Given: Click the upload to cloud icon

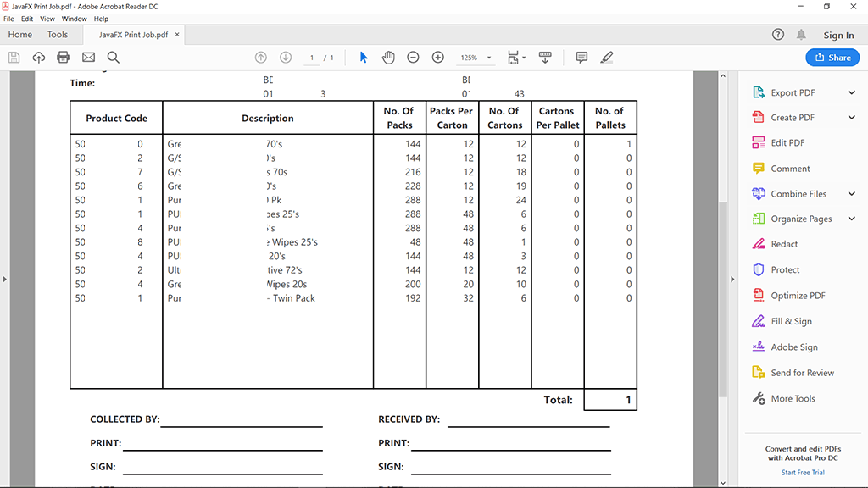Looking at the screenshot, I should coord(39,57).
